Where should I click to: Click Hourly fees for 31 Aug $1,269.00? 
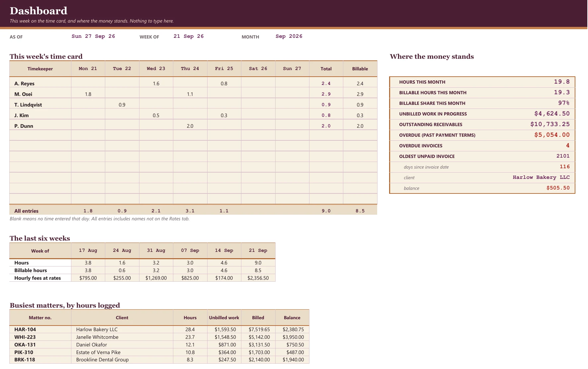[156, 278]
